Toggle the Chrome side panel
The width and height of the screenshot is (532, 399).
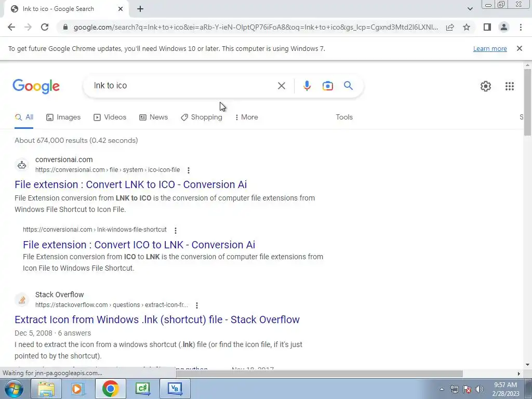point(487,27)
